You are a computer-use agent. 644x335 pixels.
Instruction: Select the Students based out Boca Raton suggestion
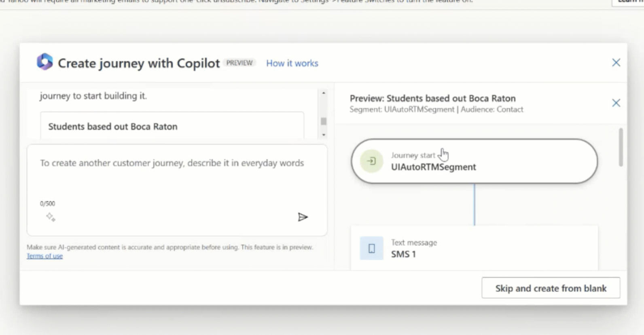pyautogui.click(x=172, y=126)
